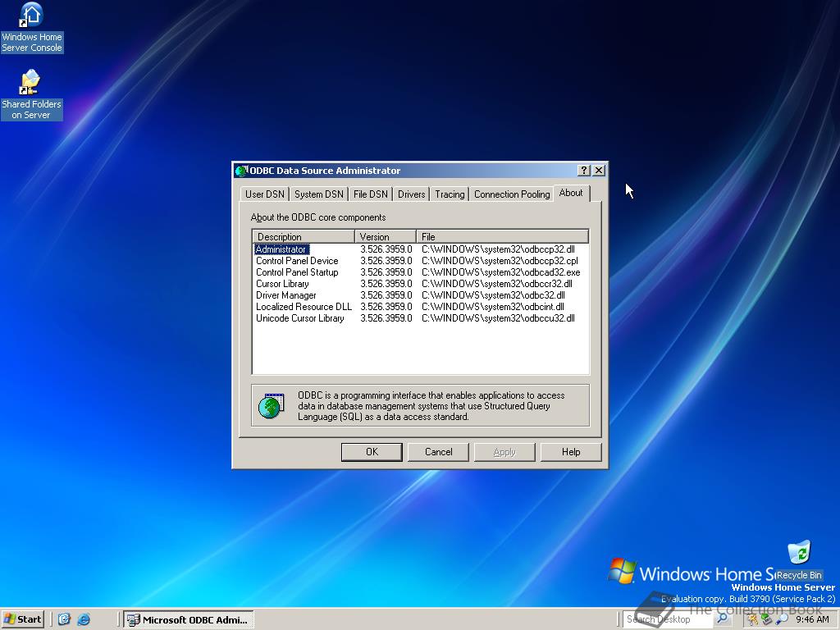Viewport: 840px width, 630px height.
Task: Select the Administrator row
Action: pyautogui.click(x=421, y=249)
